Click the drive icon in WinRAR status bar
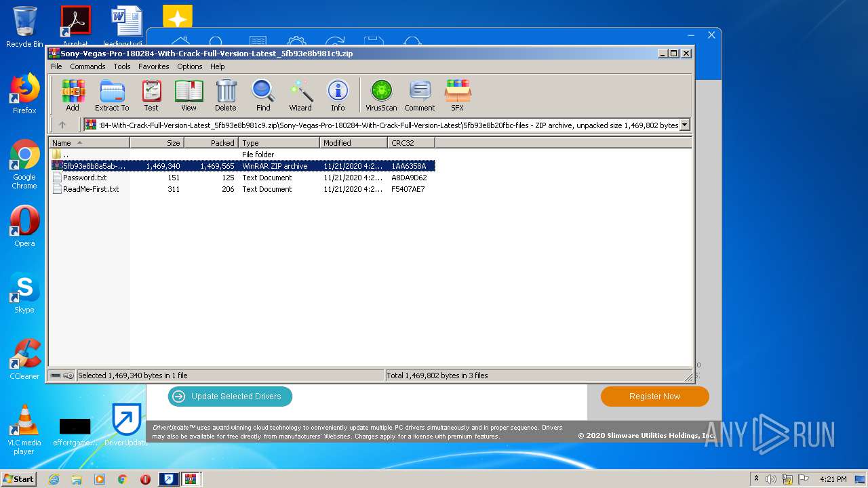 coord(56,375)
